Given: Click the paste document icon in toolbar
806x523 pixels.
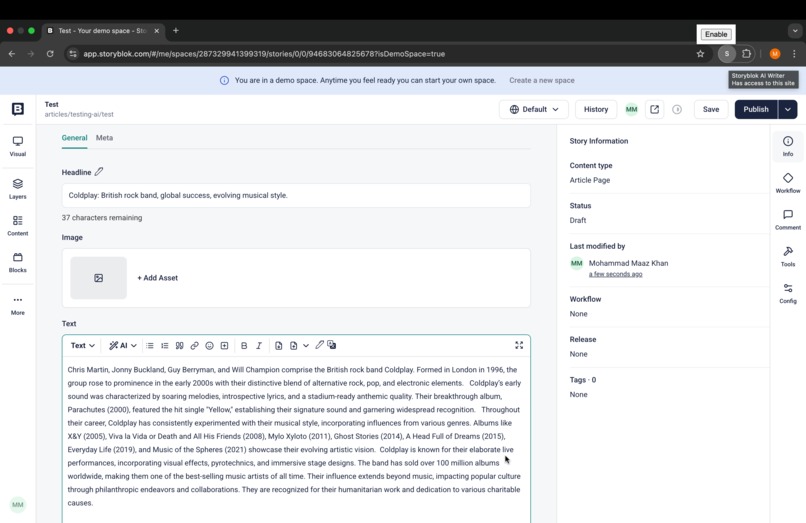Looking at the screenshot, I should 294,346.
